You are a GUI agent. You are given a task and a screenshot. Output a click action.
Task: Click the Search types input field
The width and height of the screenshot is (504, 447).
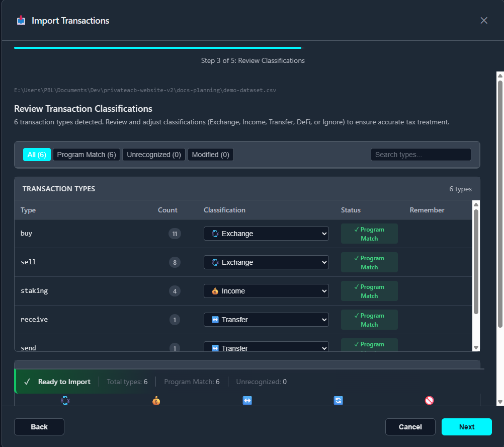point(421,155)
